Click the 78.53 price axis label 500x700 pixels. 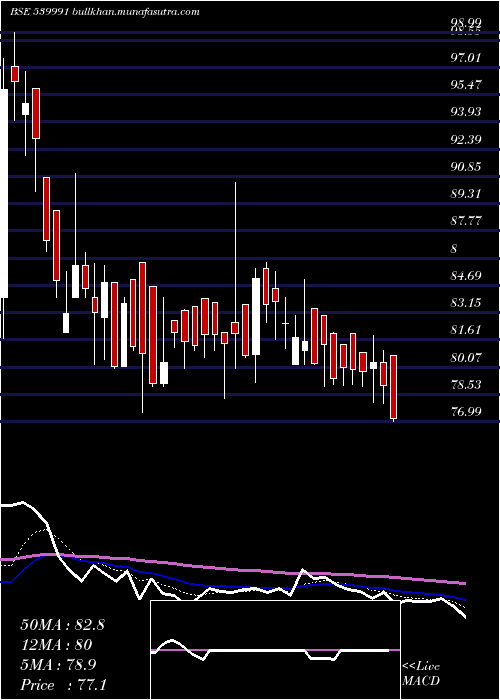coord(466,385)
